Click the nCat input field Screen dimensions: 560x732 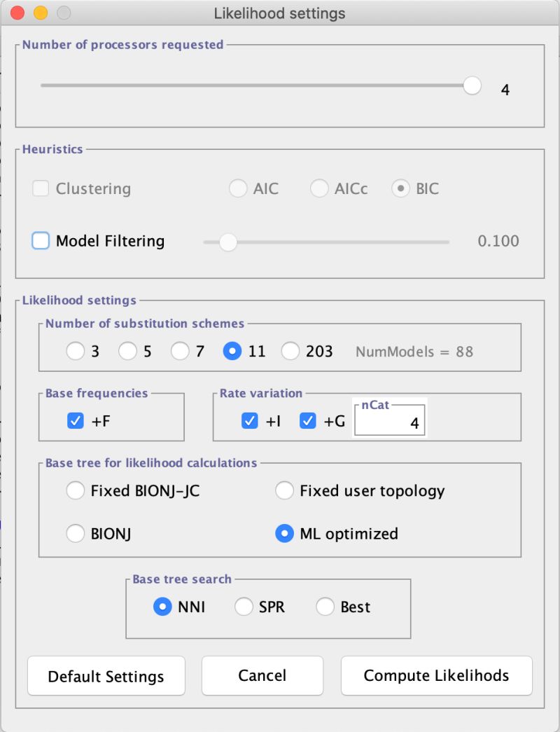pyautogui.click(x=390, y=421)
